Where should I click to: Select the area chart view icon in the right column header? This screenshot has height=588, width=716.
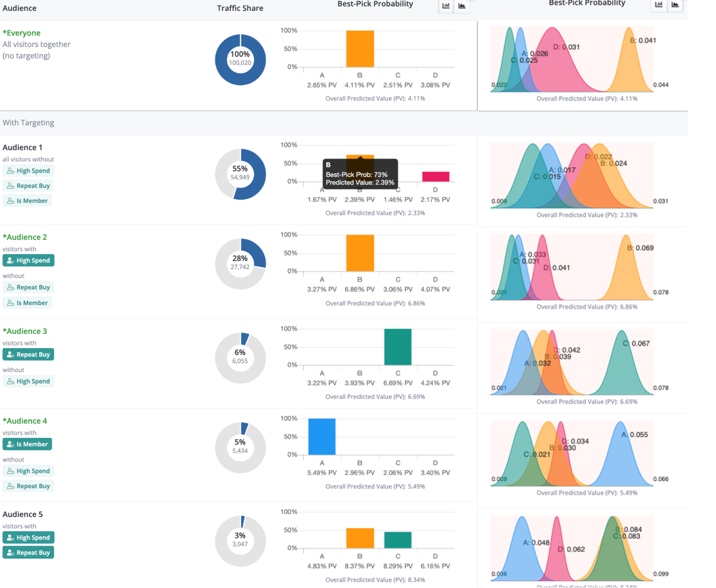point(675,5)
